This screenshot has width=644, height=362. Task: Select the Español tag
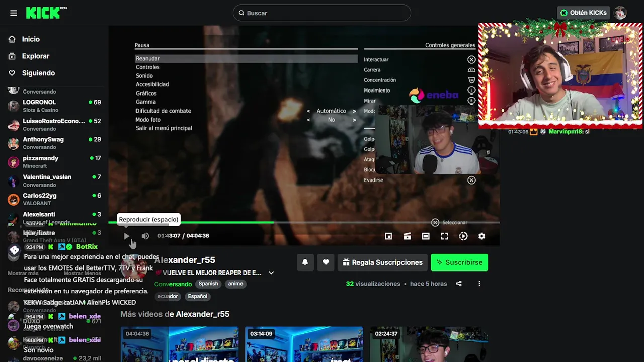(197, 296)
